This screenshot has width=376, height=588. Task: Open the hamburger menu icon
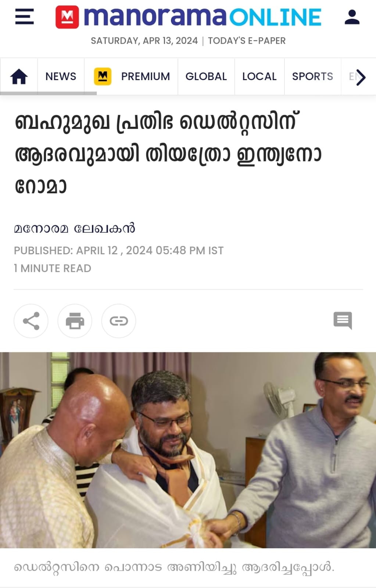[25, 17]
